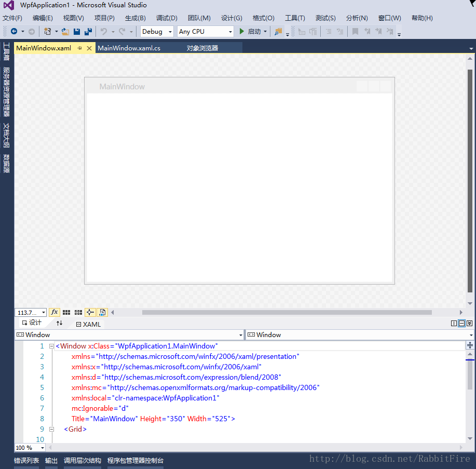The width and height of the screenshot is (476, 469).
Task: Close the MainWindow.xaml tab
Action: pyautogui.click(x=89, y=48)
